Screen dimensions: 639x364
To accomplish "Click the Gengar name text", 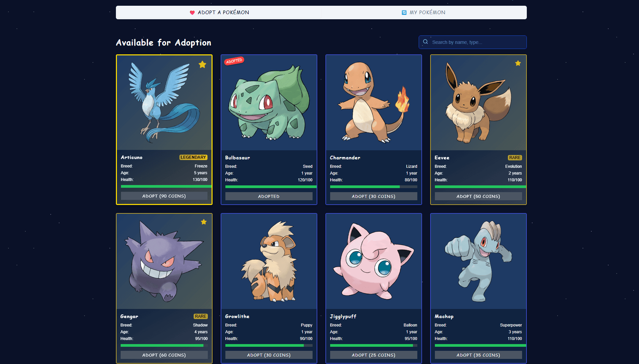I will click(x=129, y=316).
